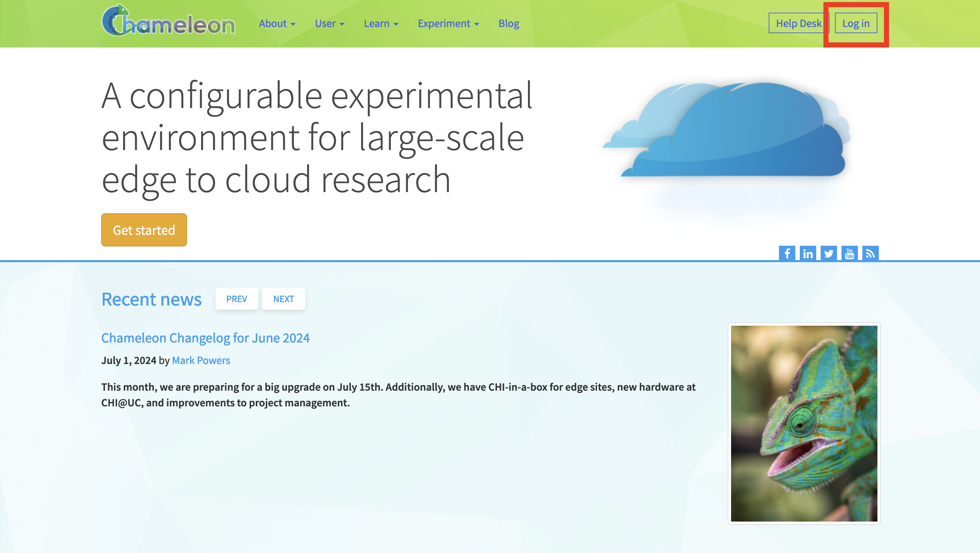The height and width of the screenshot is (553, 980).
Task: Click the Chameleon logo
Action: tap(169, 21)
